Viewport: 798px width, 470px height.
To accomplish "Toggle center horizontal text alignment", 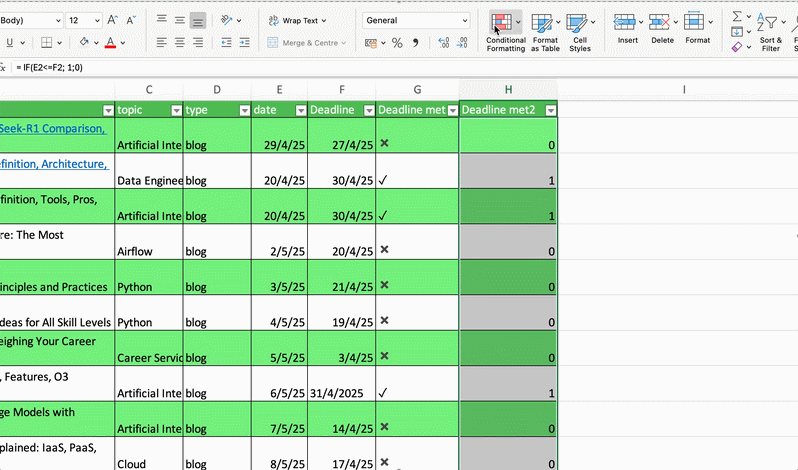I will pos(180,43).
